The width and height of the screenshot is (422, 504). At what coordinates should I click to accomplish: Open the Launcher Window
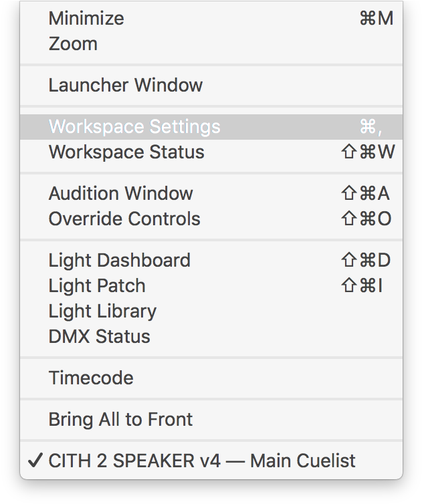click(125, 86)
